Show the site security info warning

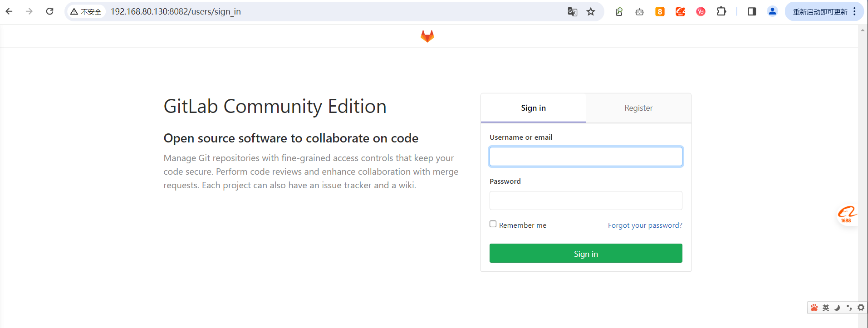coord(86,12)
